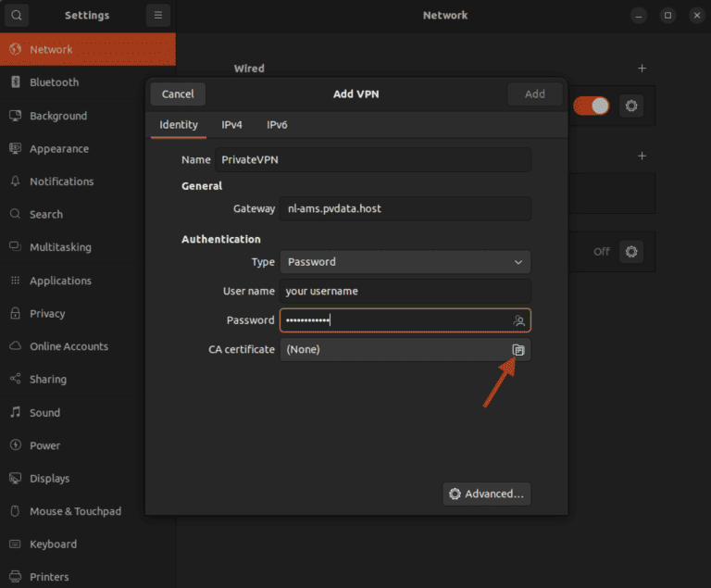The image size is (711, 588).
Task: Select Privacy in the Settings sidebar
Action: pos(47,314)
